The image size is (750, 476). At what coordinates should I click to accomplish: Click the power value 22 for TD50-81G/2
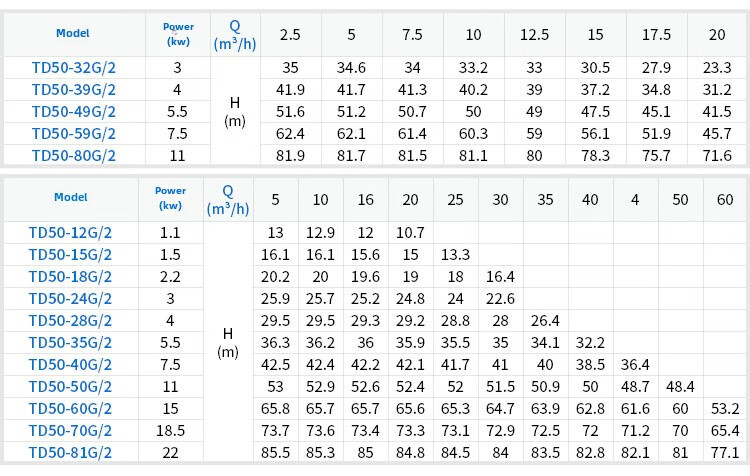[x=170, y=452]
